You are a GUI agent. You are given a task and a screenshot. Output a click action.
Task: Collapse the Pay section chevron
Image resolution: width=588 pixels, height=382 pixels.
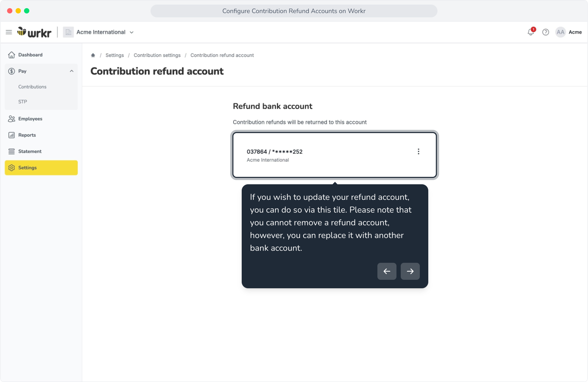click(72, 71)
